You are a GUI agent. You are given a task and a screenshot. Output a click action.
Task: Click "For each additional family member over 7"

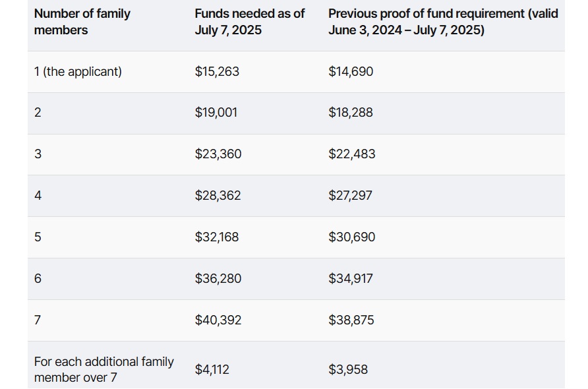click(x=104, y=369)
